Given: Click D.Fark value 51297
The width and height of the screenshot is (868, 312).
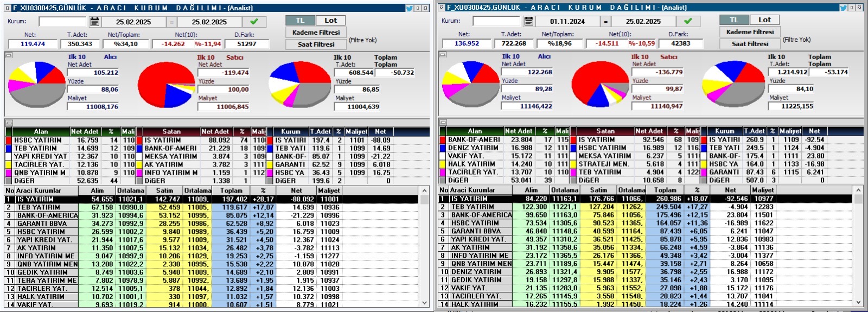Looking at the screenshot, I should click(x=247, y=44).
